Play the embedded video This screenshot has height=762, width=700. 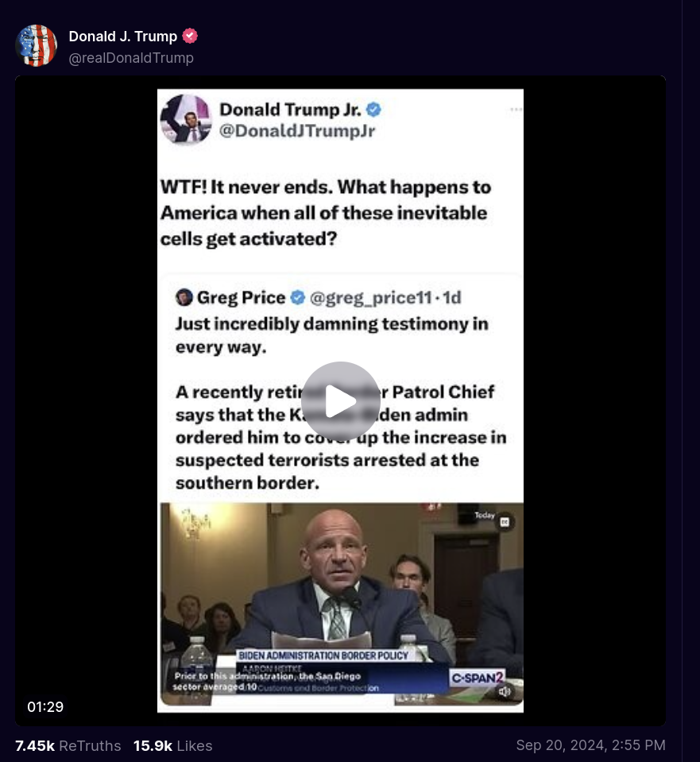[340, 401]
